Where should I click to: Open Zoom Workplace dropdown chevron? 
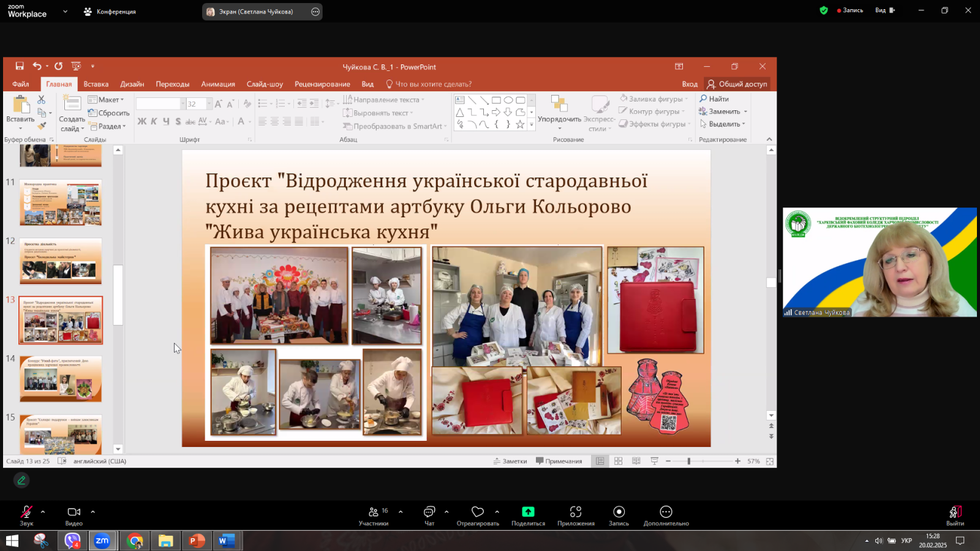point(65,11)
